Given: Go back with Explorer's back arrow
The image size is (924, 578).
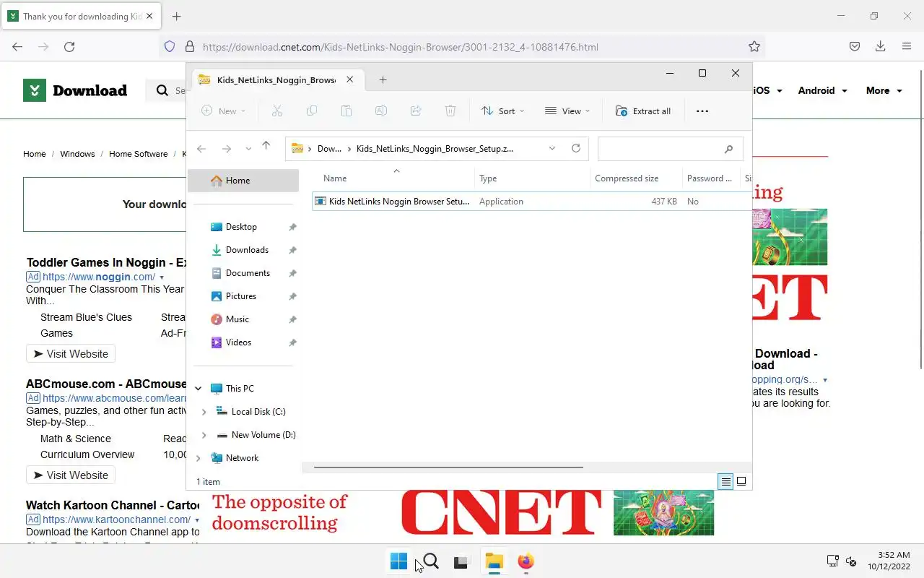Looking at the screenshot, I should click(201, 149).
